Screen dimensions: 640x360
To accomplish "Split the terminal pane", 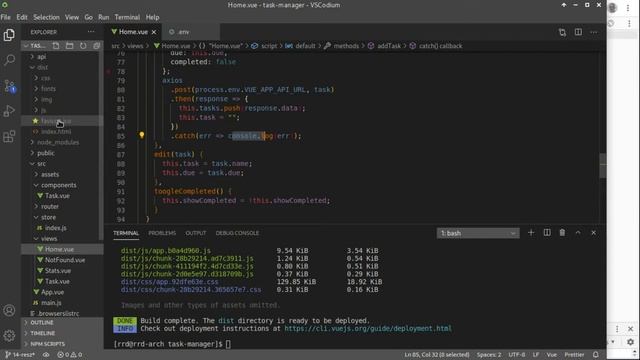I will pos(547,233).
